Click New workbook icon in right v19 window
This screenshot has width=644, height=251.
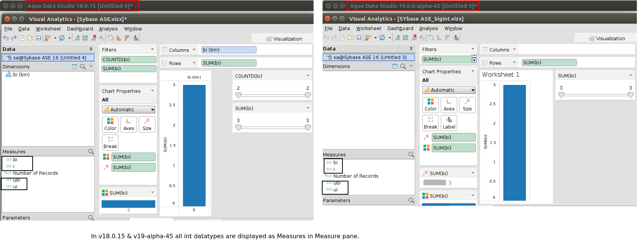tap(342, 38)
